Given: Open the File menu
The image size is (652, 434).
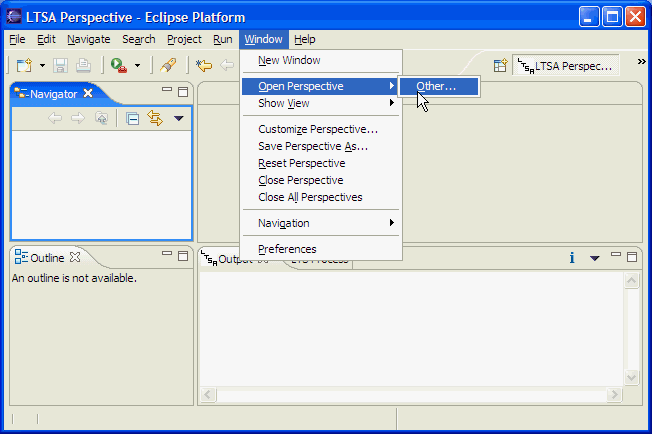Looking at the screenshot, I should pos(17,39).
